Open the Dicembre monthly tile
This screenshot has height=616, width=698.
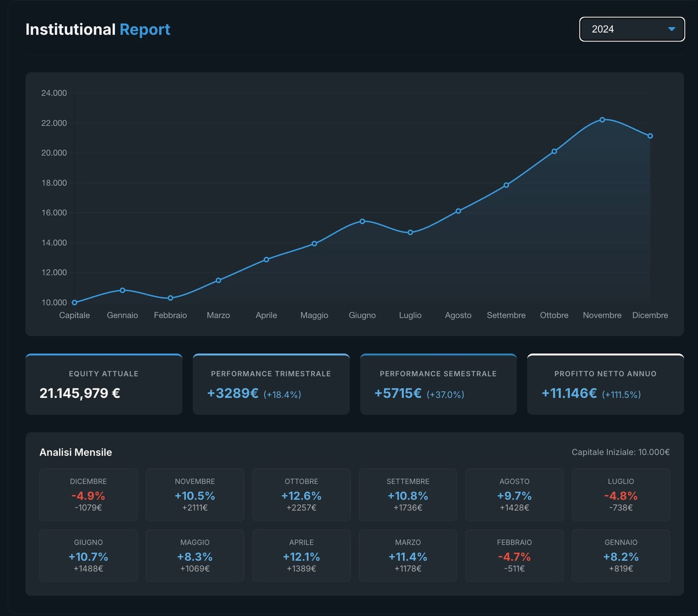coord(88,494)
